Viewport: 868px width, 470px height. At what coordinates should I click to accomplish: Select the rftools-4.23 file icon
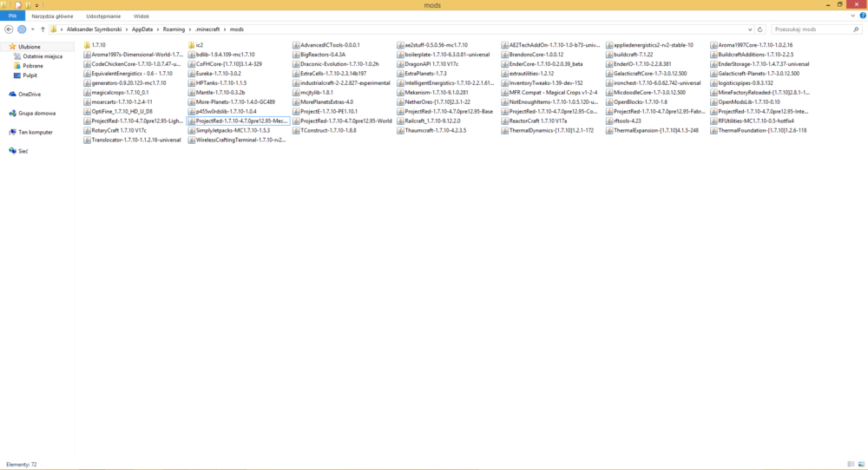click(609, 121)
